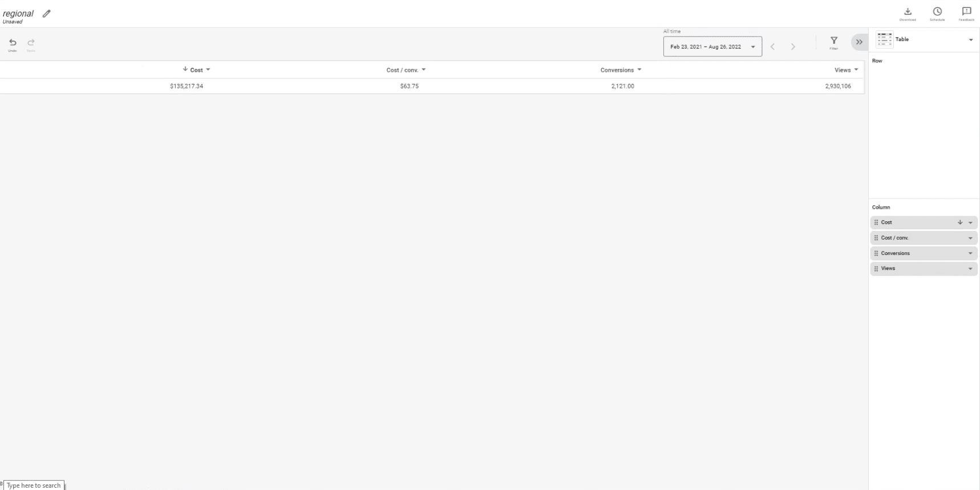The width and height of the screenshot is (980, 490).
Task: Click the Undo arrow icon
Action: (13, 43)
